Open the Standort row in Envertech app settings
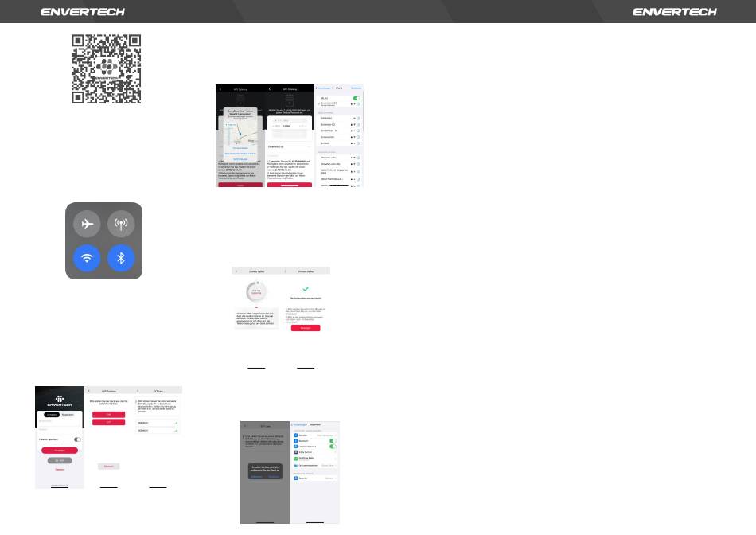 315,435
